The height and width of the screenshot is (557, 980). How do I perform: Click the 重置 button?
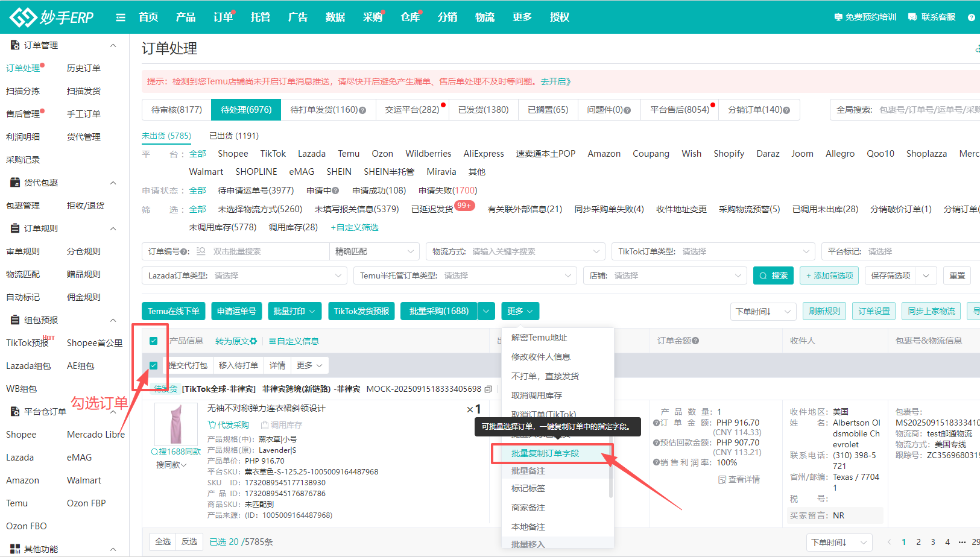tap(957, 275)
